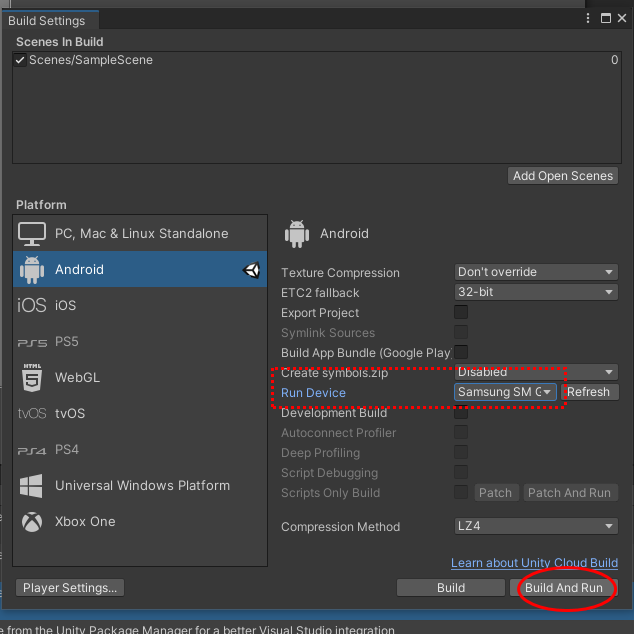The height and width of the screenshot is (634, 634).
Task: Select the Universal Windows Platform row
Action: click(140, 486)
